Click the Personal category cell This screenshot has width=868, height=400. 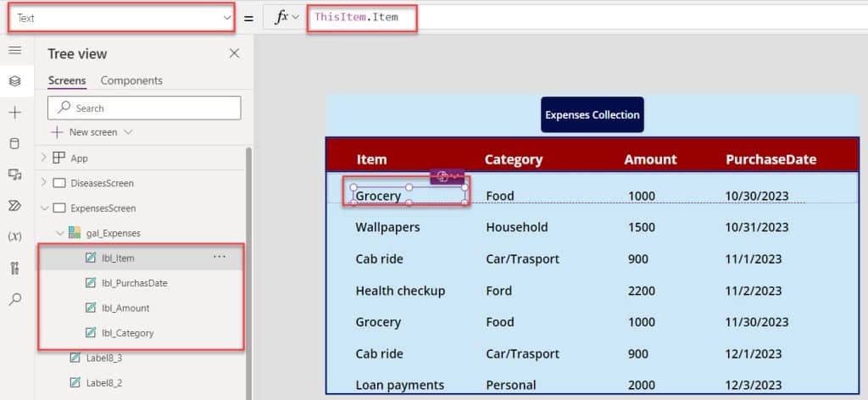[511, 385]
